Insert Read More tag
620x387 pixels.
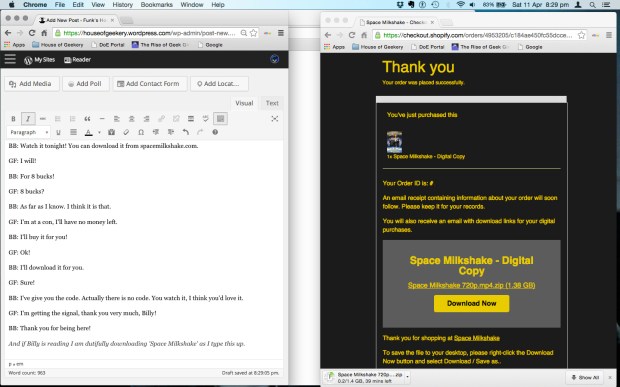(x=191, y=119)
